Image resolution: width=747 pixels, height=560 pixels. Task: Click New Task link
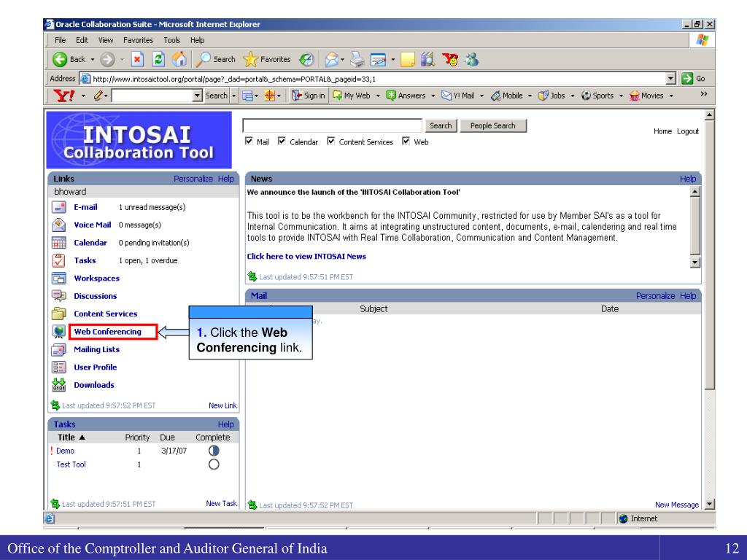pos(222,503)
